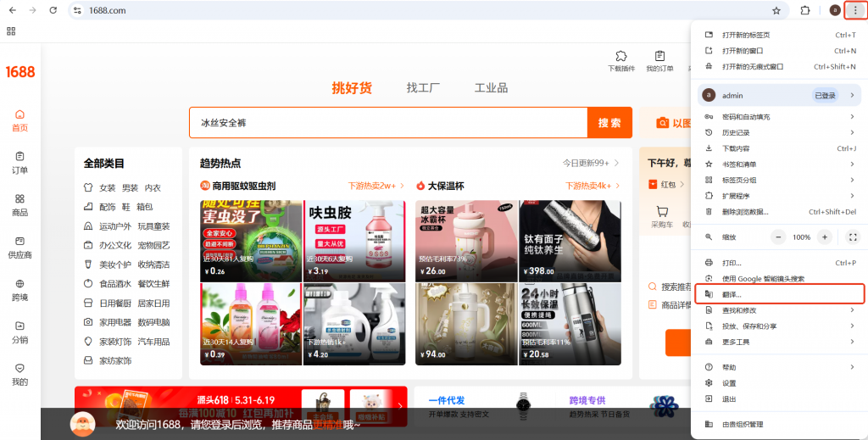This screenshot has width=868, height=440.
Task: Click the camera 以图 search icon
Action: [x=663, y=123]
